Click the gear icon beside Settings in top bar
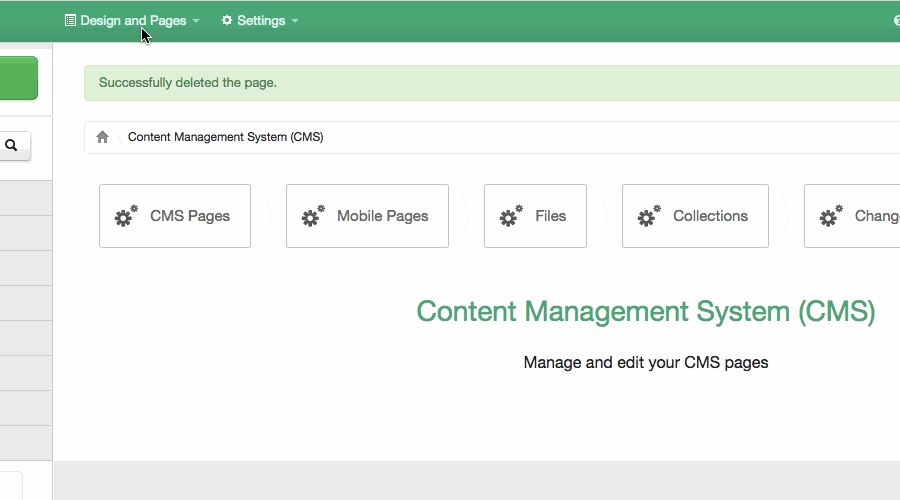 pos(227,21)
